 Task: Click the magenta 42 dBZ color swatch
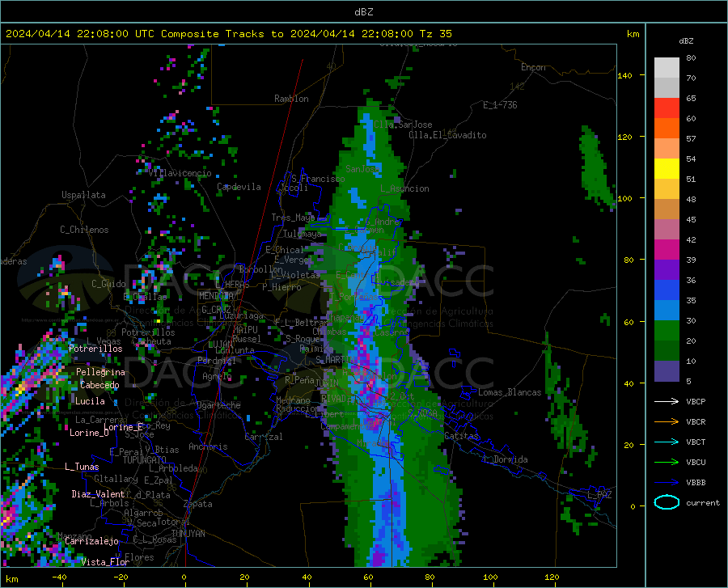point(667,250)
